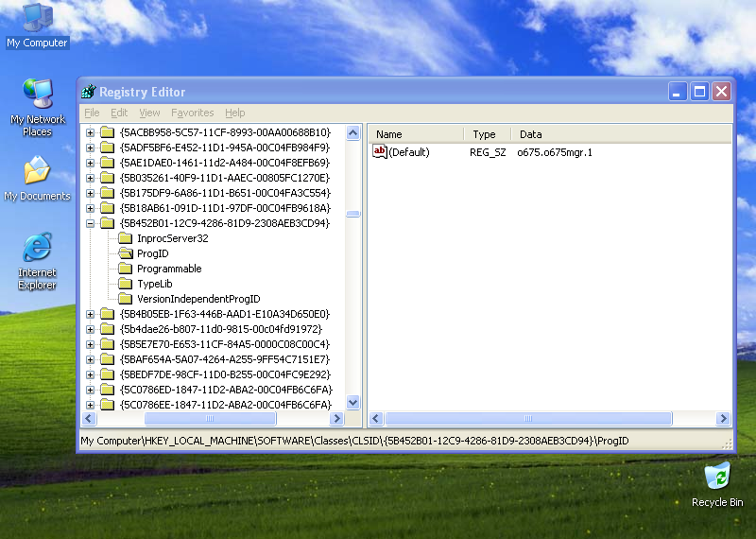This screenshot has width=756, height=539.
Task: Expand the {5ACBB958-5C57-11CF-8993-00AA00688B10} key
Action: tap(90, 132)
